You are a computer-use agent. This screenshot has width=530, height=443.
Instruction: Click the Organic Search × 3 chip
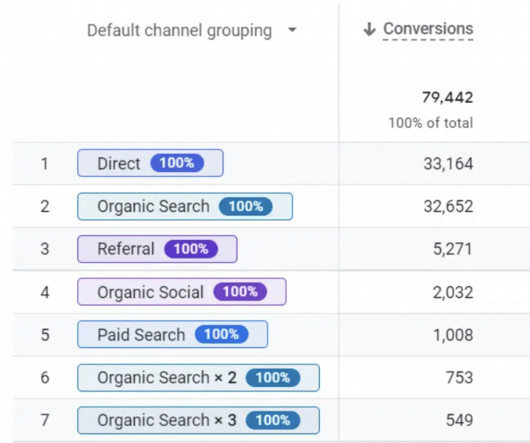(x=198, y=420)
